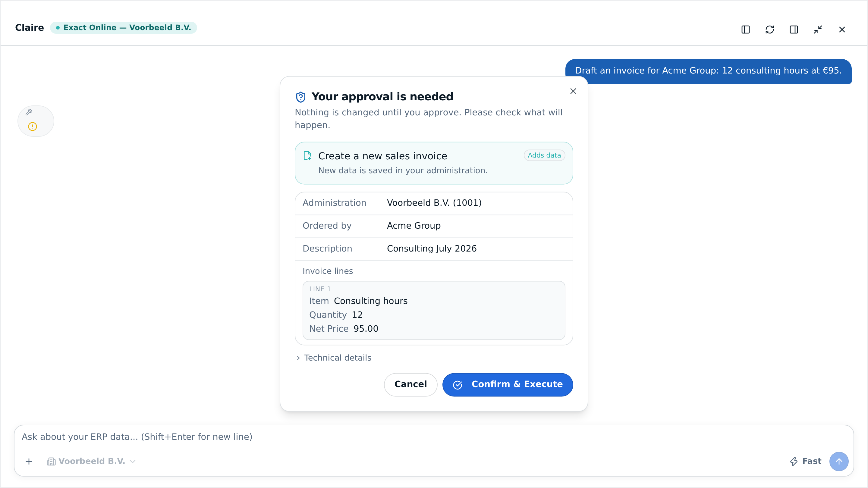Click the Voorbeeld B.V. (1001) value

[434, 203]
